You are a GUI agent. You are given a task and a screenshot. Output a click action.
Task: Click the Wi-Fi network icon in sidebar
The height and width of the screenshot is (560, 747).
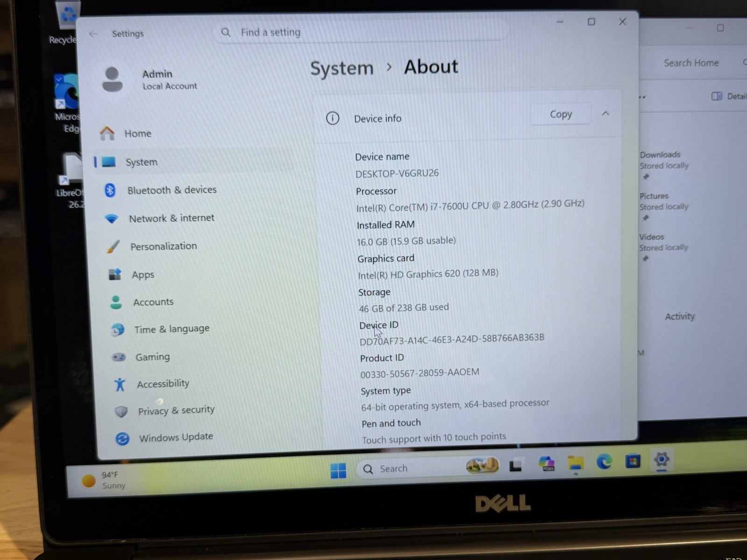(x=112, y=218)
